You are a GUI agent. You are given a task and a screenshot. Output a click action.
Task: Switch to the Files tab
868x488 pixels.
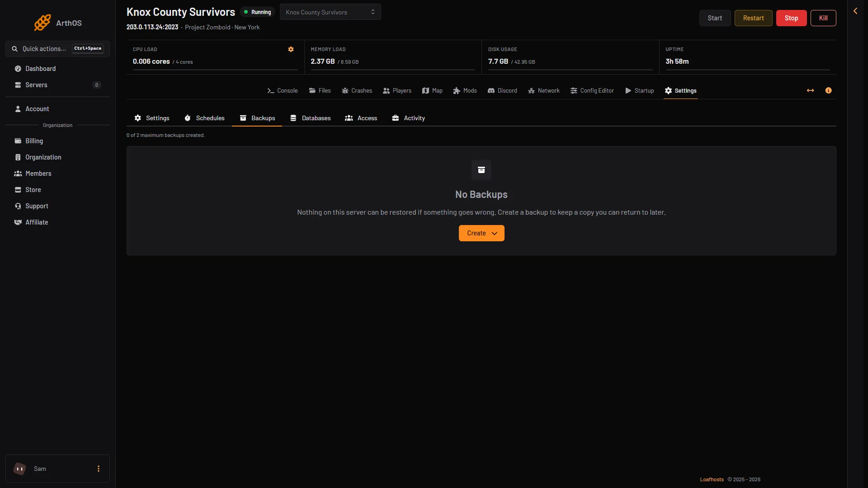pyautogui.click(x=320, y=91)
